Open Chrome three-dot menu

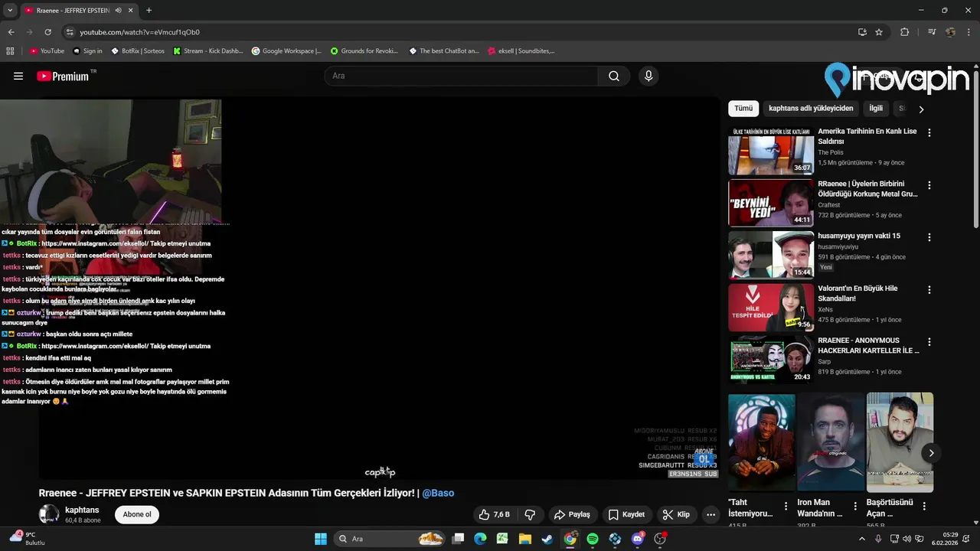pos(969,32)
